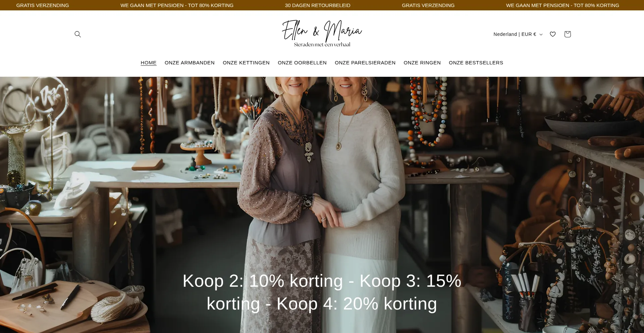This screenshot has height=333, width=644.
Task: Open ONZE ARMBANDEN menu item
Action: pyautogui.click(x=190, y=63)
